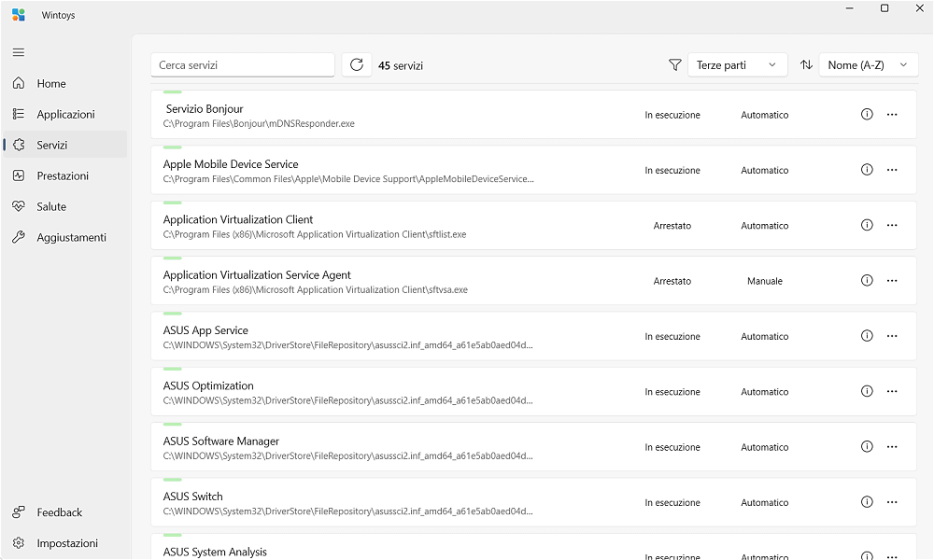Go to the Home page

pos(51,84)
